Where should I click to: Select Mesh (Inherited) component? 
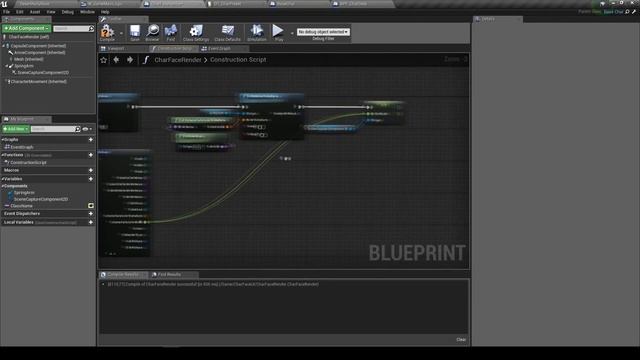[29, 59]
